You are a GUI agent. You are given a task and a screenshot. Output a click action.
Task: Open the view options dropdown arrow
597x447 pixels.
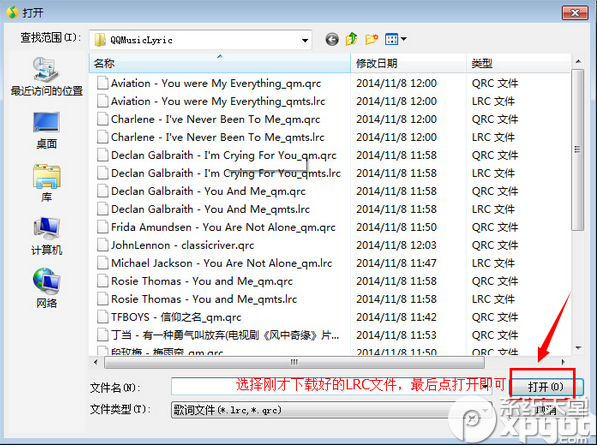tap(404, 39)
